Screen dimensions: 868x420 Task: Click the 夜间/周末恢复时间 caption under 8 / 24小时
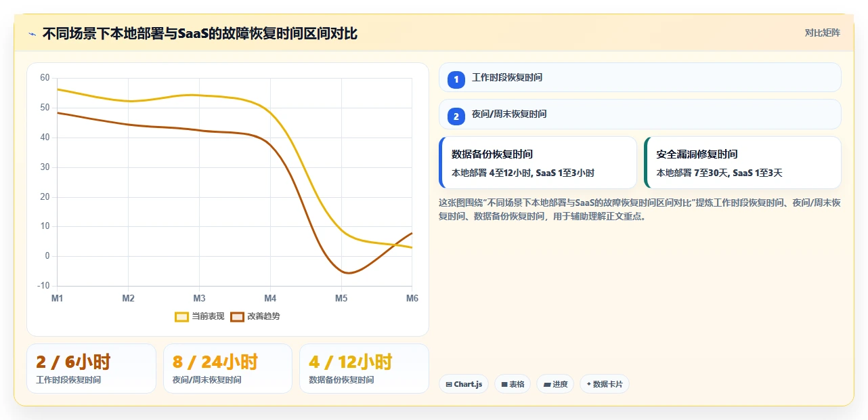pos(207,380)
